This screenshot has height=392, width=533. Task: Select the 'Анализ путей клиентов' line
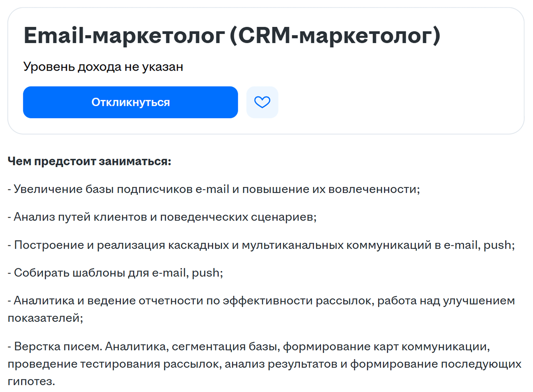[162, 217]
